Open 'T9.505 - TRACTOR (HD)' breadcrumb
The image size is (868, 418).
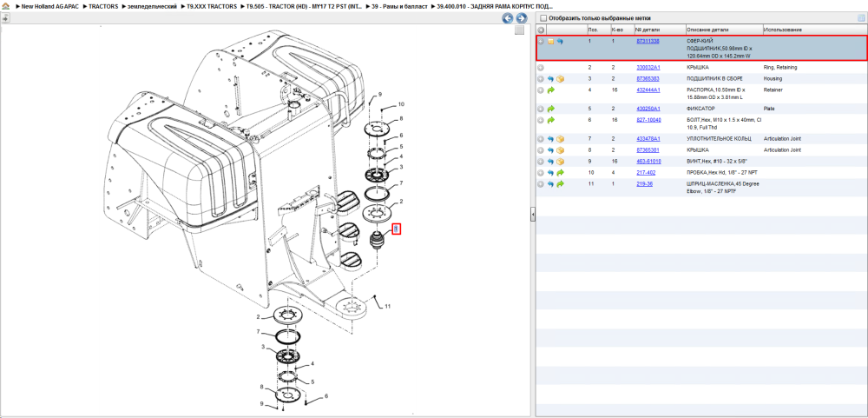pyautogui.click(x=302, y=6)
